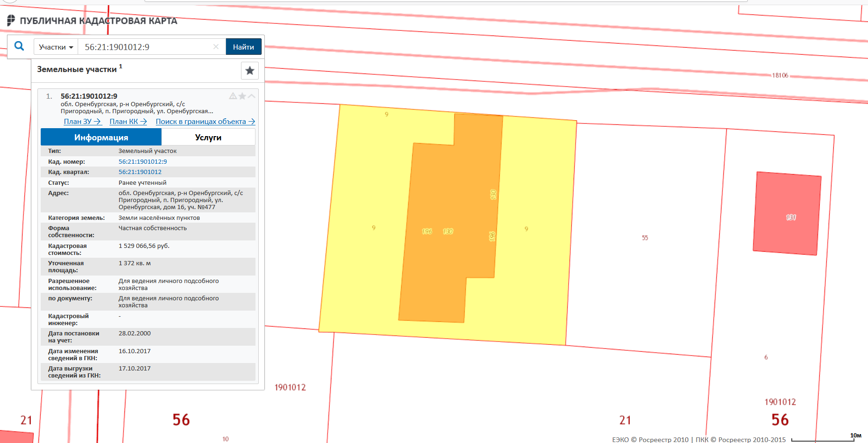
Task: Switch to the Услуги tab
Action: 208,138
